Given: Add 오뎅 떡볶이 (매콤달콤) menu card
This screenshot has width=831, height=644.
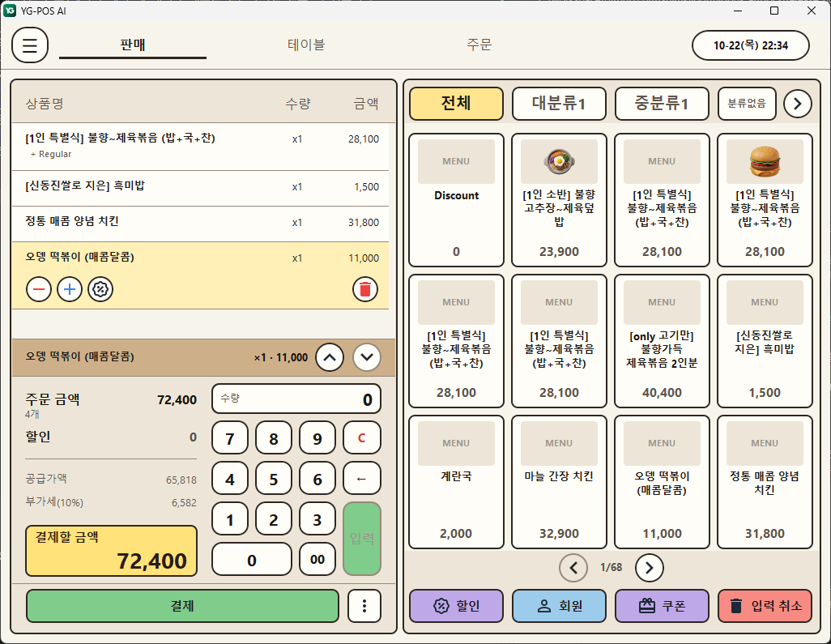Looking at the screenshot, I should (x=662, y=482).
